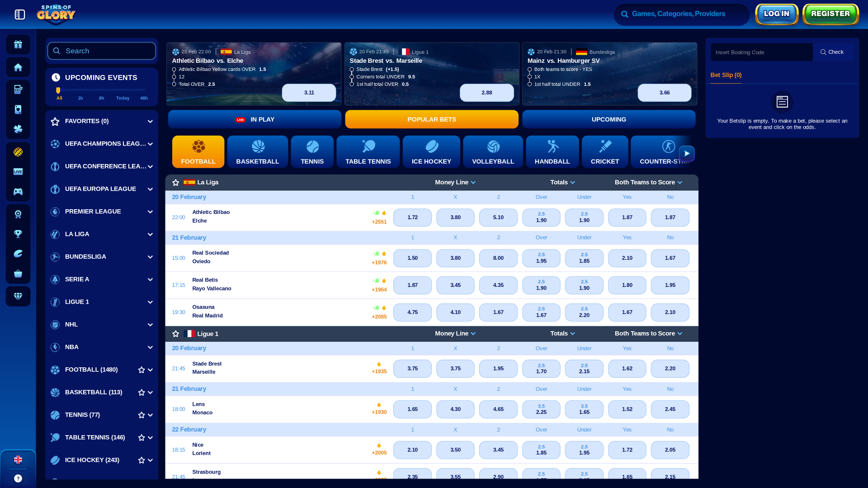Switch to the POPULAR BETS tab

tap(431, 119)
